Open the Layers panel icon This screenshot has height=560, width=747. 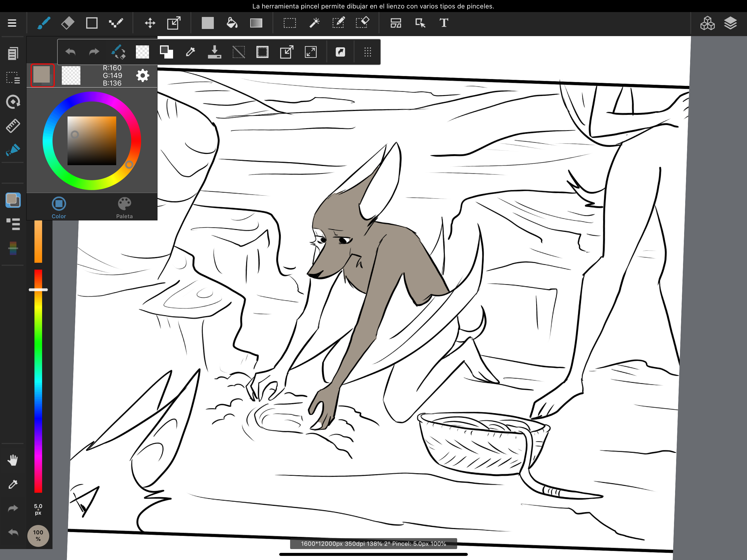730,23
